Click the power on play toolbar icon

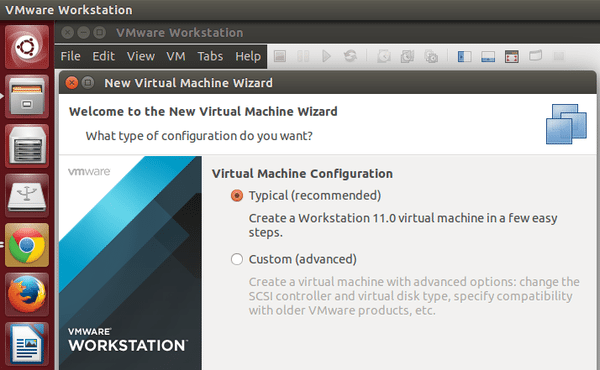click(326, 56)
